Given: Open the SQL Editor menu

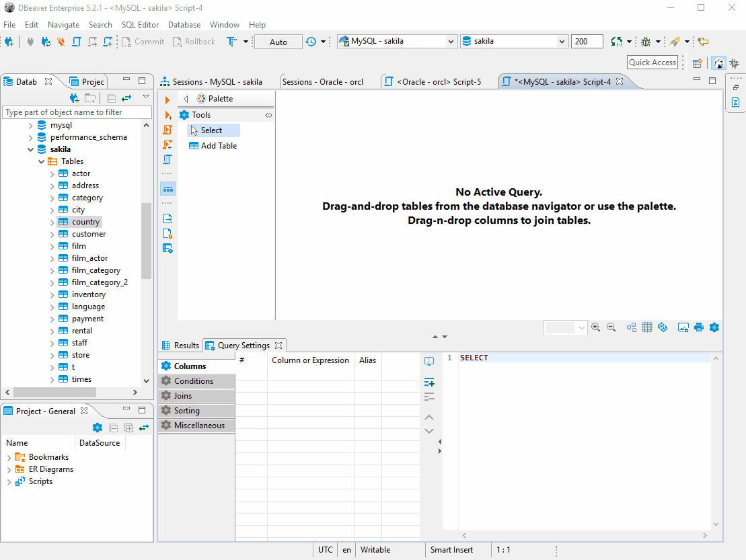Looking at the screenshot, I should point(140,25).
